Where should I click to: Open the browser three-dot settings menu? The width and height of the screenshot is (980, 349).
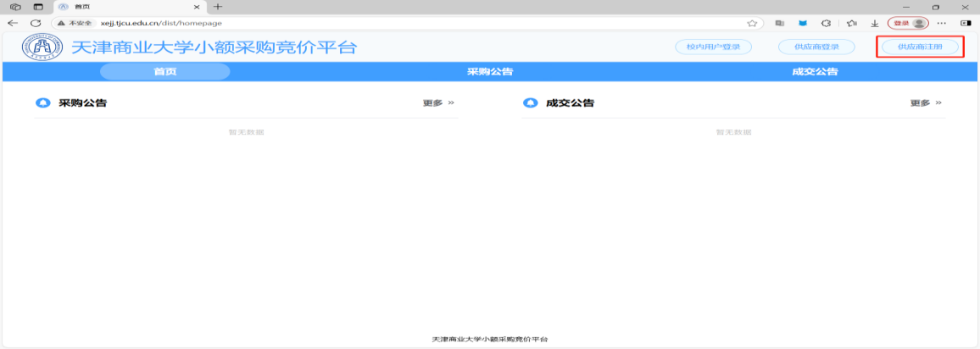941,23
